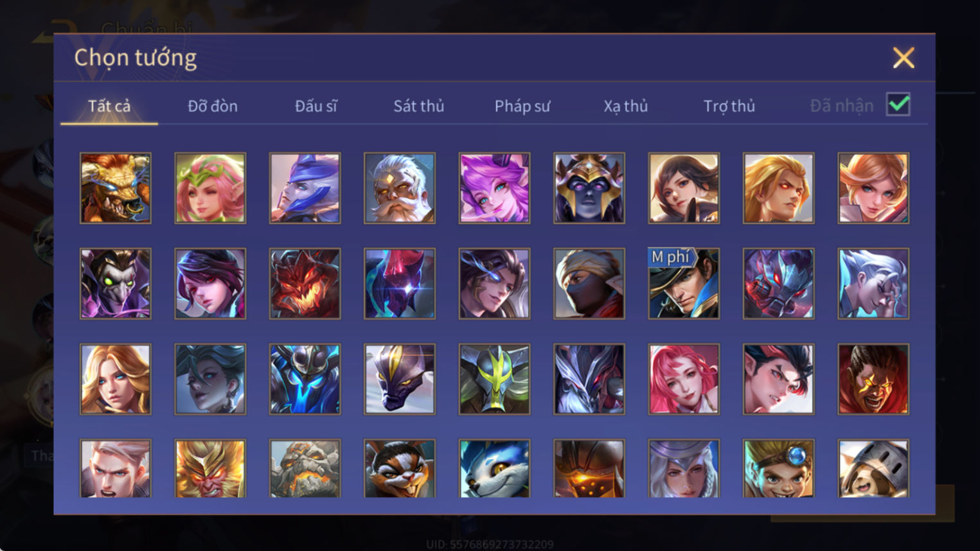Choose the masked ninja with headband
Image resolution: width=980 pixels, height=551 pixels.
589,283
